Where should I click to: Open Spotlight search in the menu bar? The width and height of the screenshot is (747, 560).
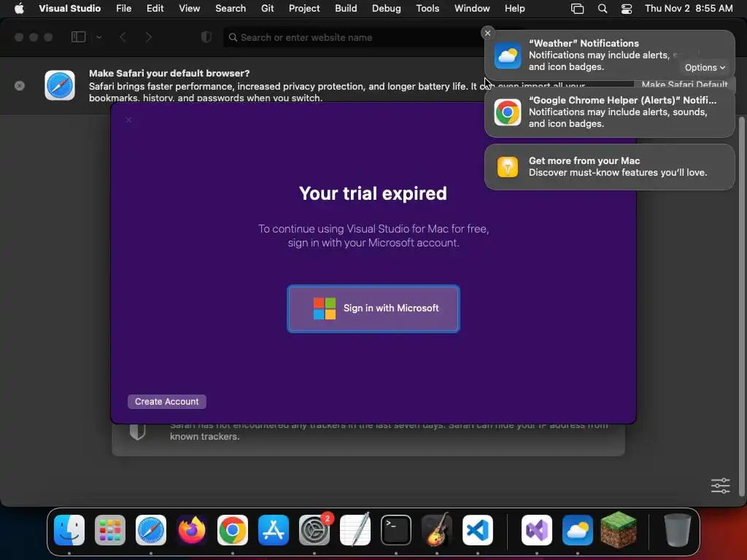click(602, 9)
